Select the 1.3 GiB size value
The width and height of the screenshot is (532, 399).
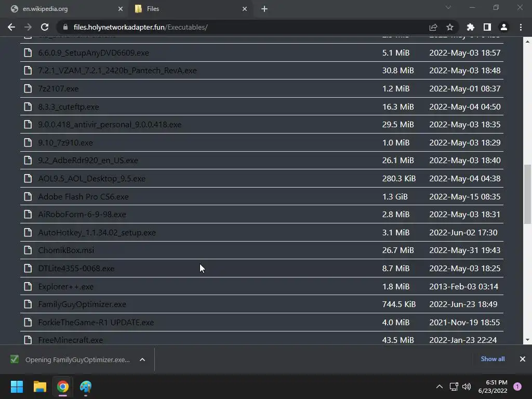[x=395, y=196]
